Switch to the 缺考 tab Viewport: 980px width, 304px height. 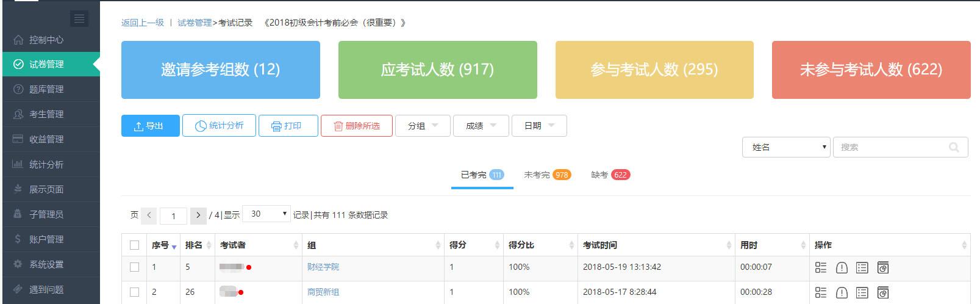tap(610, 175)
